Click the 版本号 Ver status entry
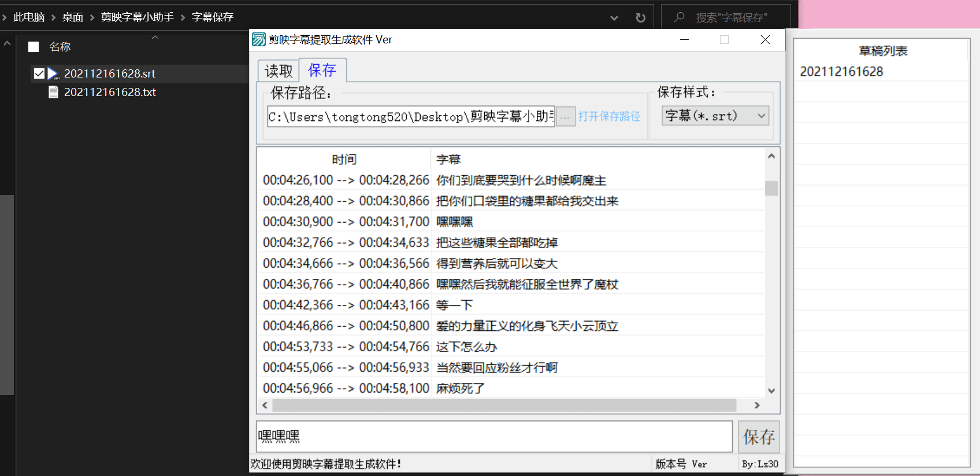Screen dimensions: 980x476 coord(681,464)
